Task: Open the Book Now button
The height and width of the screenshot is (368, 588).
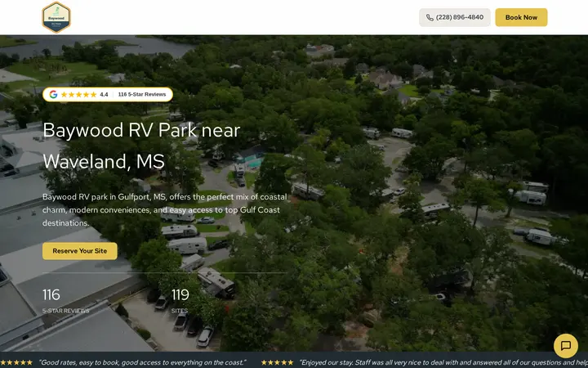Action: (x=521, y=17)
